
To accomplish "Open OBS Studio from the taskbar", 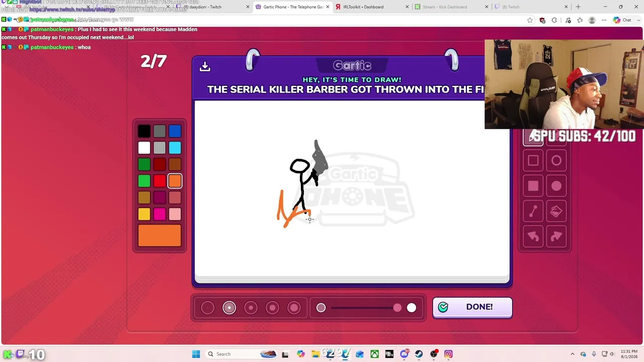I will pos(434,354).
